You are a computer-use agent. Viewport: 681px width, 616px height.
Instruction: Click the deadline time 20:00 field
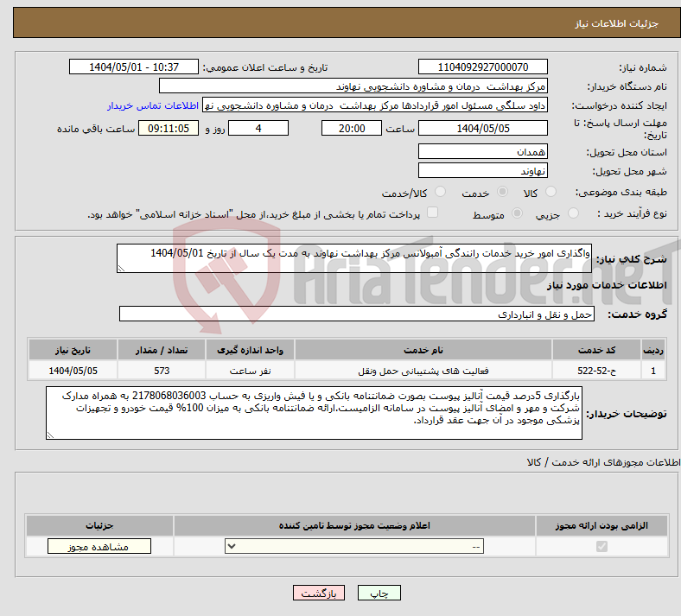[x=352, y=128]
